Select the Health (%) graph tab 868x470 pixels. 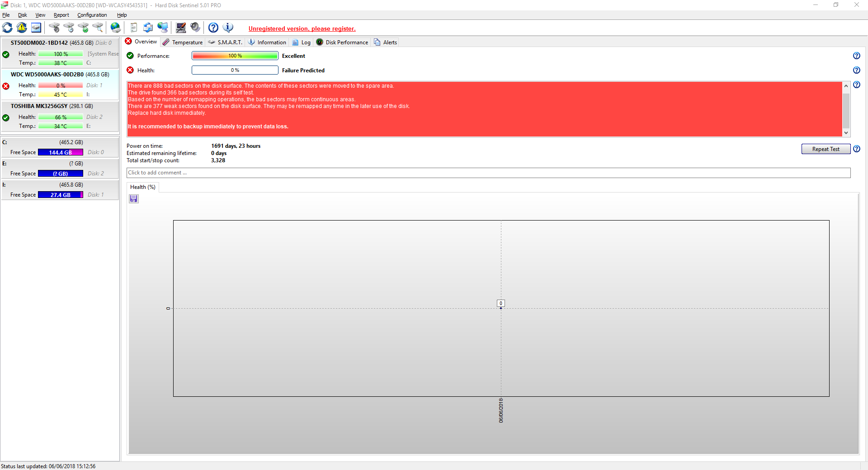coord(143,187)
